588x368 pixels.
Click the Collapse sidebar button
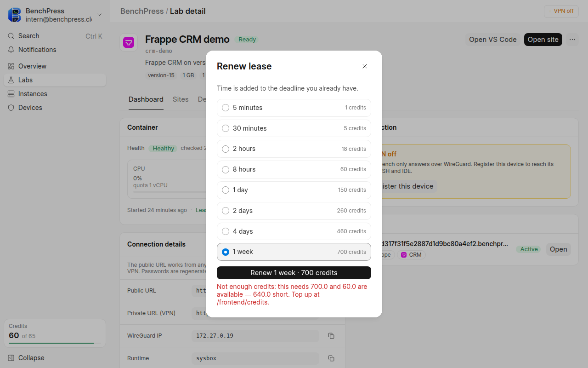pyautogui.click(x=55, y=358)
